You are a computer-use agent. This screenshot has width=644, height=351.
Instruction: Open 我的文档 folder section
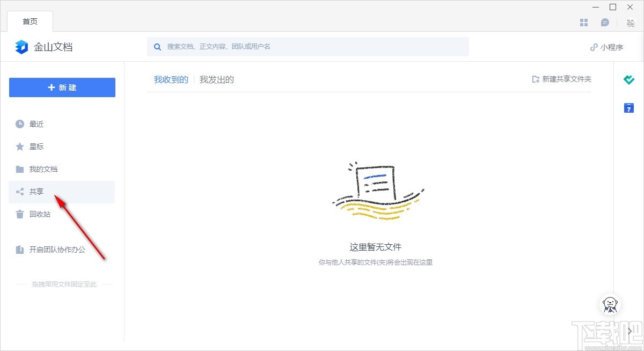click(43, 169)
